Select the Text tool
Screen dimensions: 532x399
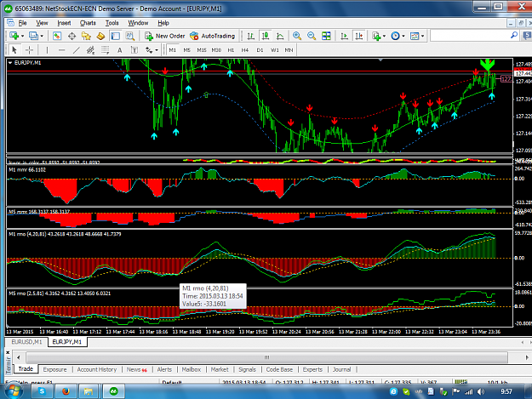[x=120, y=50]
